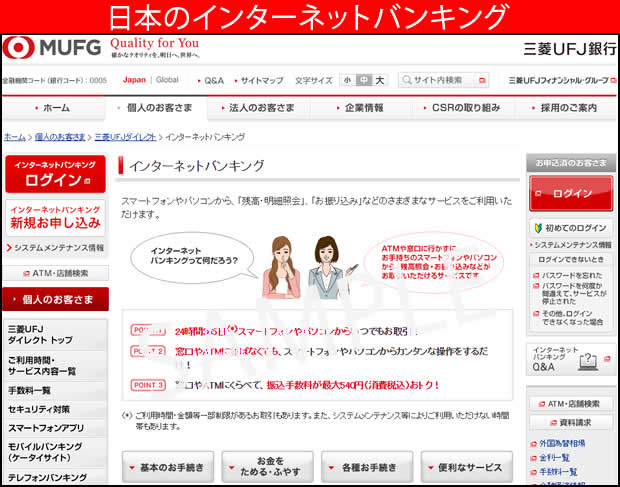Select small font size 小
Screen dimensions: 620x487
[x=347, y=80]
